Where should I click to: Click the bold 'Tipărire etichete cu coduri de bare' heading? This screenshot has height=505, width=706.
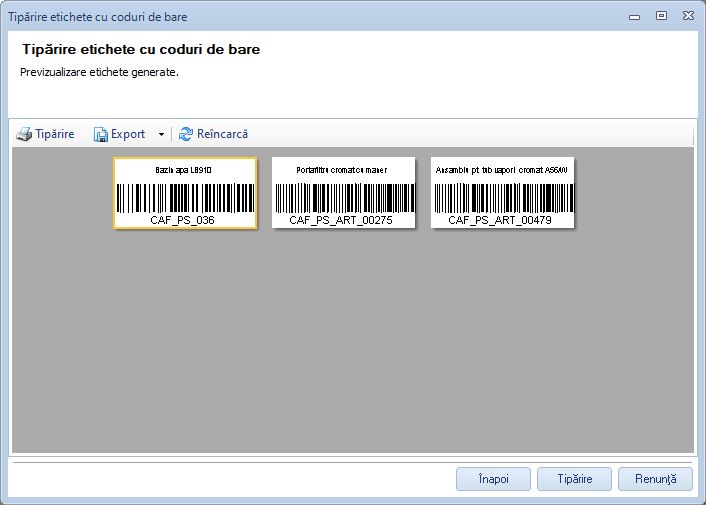[141, 49]
